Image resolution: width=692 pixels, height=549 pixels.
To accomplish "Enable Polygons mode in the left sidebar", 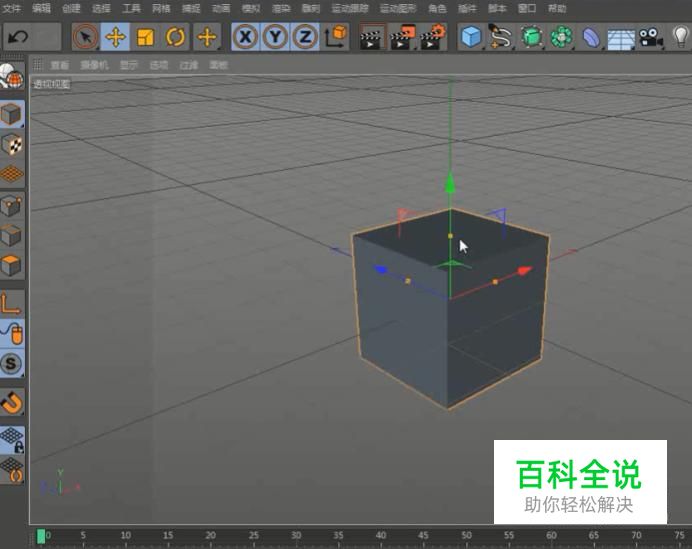I will 12,266.
